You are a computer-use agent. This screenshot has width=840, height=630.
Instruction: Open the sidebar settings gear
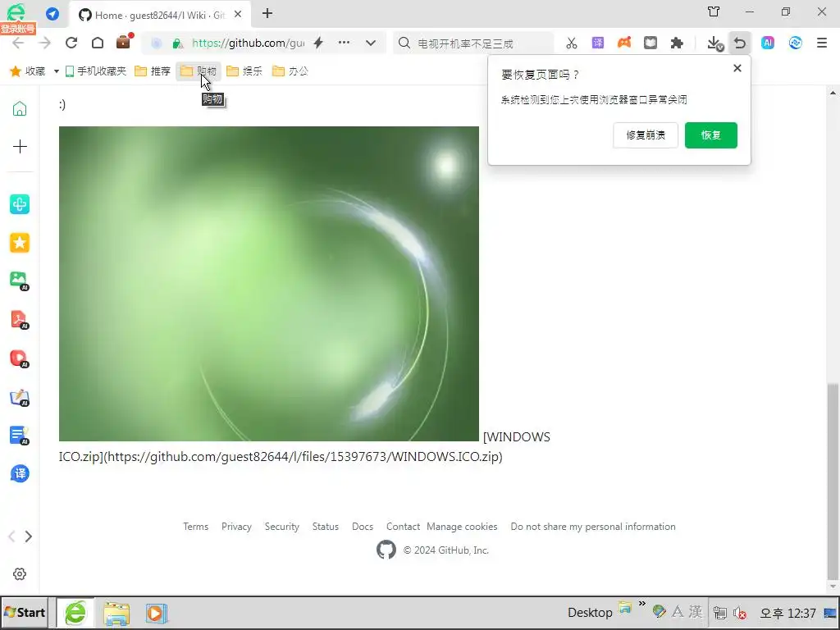pyautogui.click(x=20, y=573)
